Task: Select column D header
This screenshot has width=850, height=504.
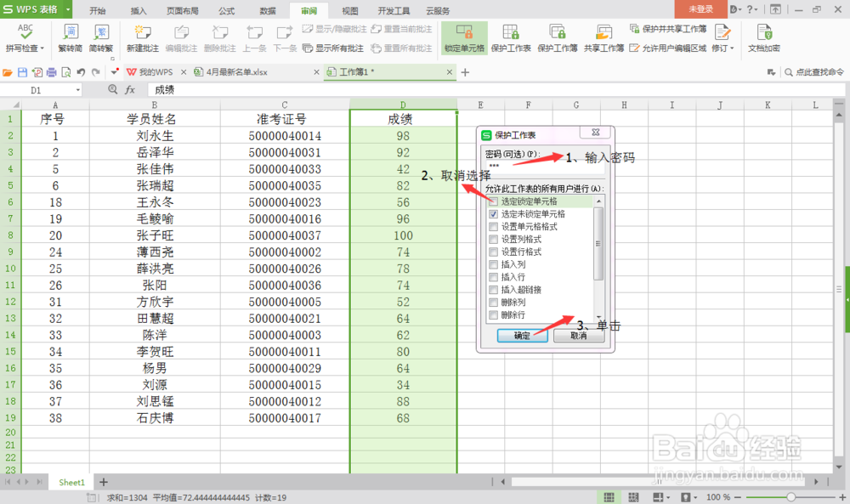Action: tap(403, 105)
